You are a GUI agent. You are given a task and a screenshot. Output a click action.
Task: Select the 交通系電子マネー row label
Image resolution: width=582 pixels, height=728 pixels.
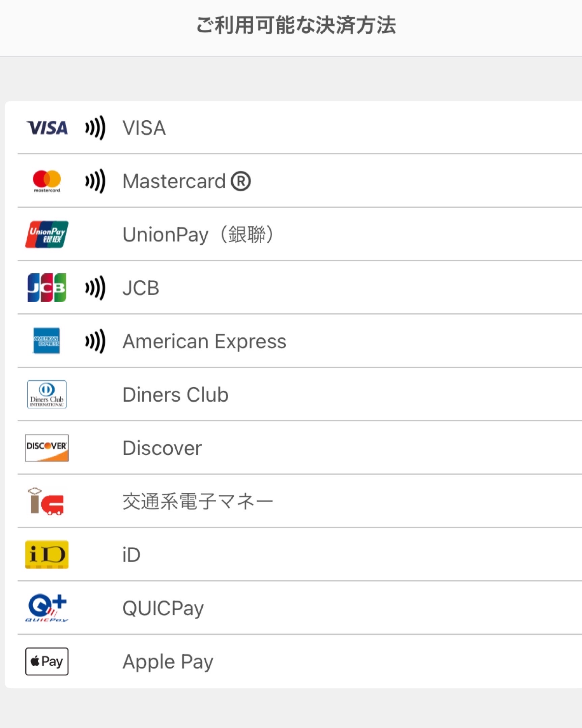tap(198, 502)
